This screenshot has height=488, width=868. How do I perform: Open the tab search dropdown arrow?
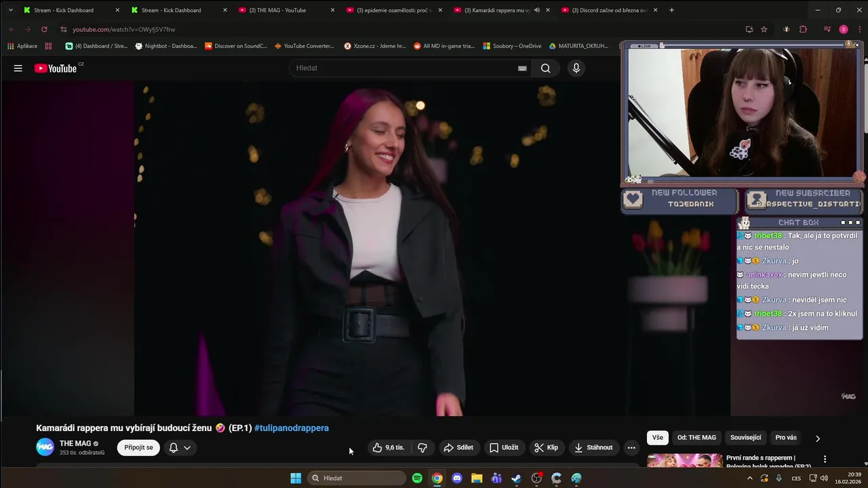pos(10,10)
